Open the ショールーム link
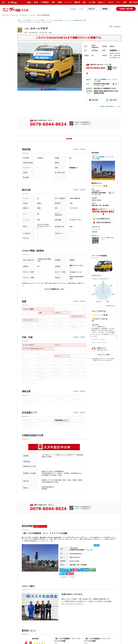Viewport: 138px width, 644px height. coord(96,229)
